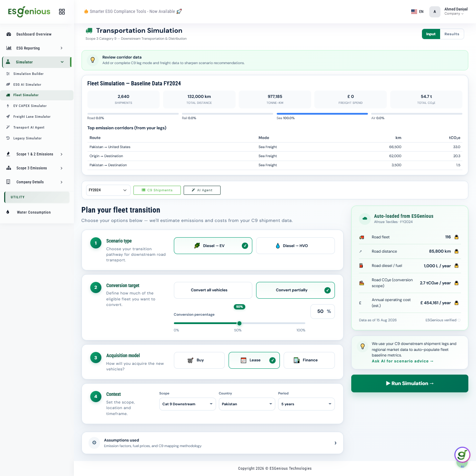Image resolution: width=476 pixels, height=476 pixels.
Task: Click the lock icon beside Road fleet
Action: click(x=456, y=237)
